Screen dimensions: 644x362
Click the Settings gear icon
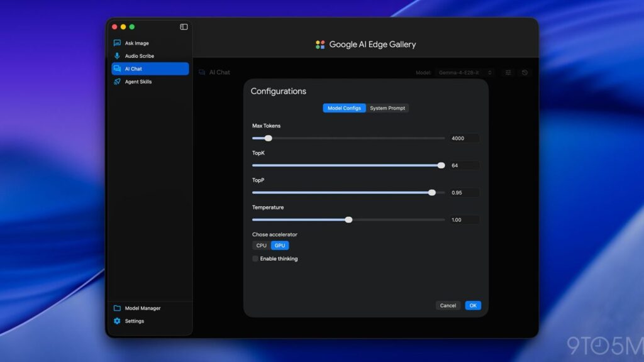(117, 321)
